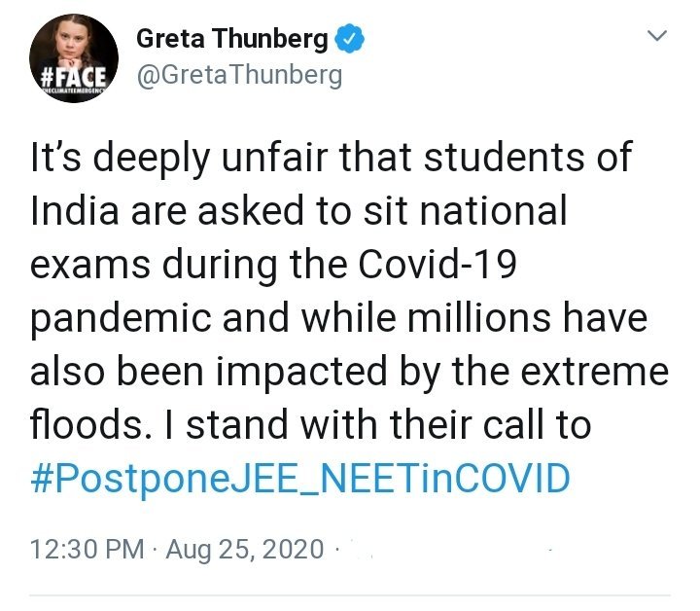Click the word "impacted" in the tweet
This screenshot has height=611, width=700.
(x=301, y=373)
